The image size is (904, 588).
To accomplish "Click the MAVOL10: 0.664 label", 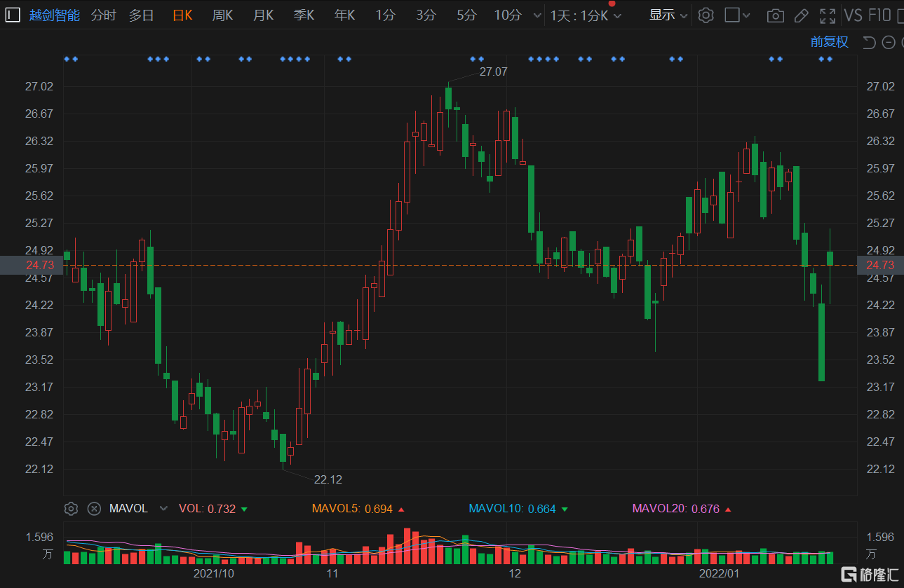I will (512, 509).
